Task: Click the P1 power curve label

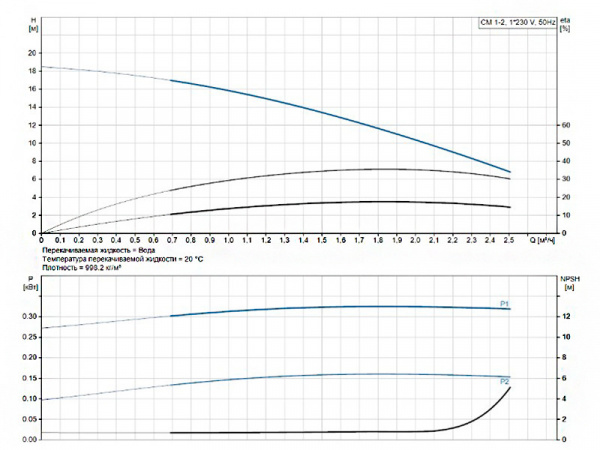Action: click(505, 303)
